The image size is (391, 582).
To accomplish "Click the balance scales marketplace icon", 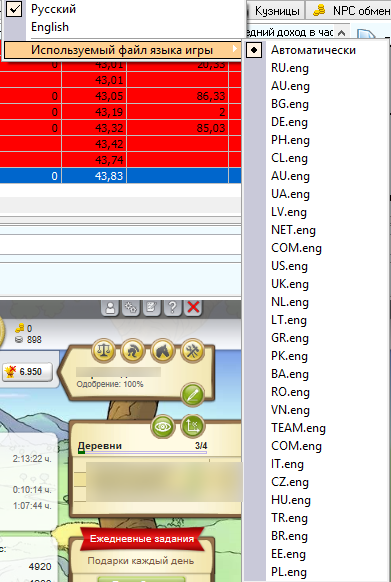I will pyautogui.click(x=104, y=350).
